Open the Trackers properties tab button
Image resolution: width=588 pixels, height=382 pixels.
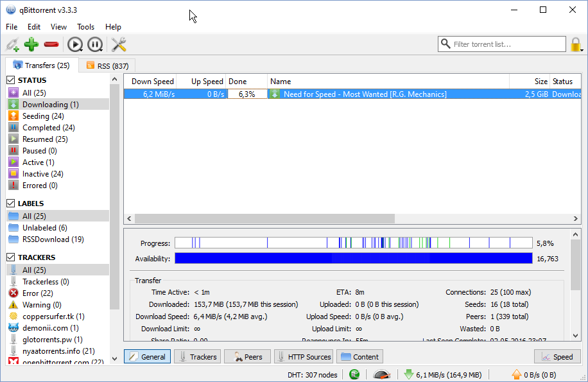point(198,357)
